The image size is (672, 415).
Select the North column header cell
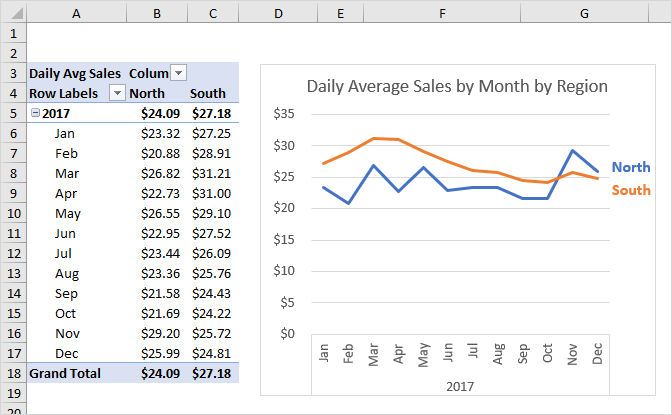pos(157,93)
